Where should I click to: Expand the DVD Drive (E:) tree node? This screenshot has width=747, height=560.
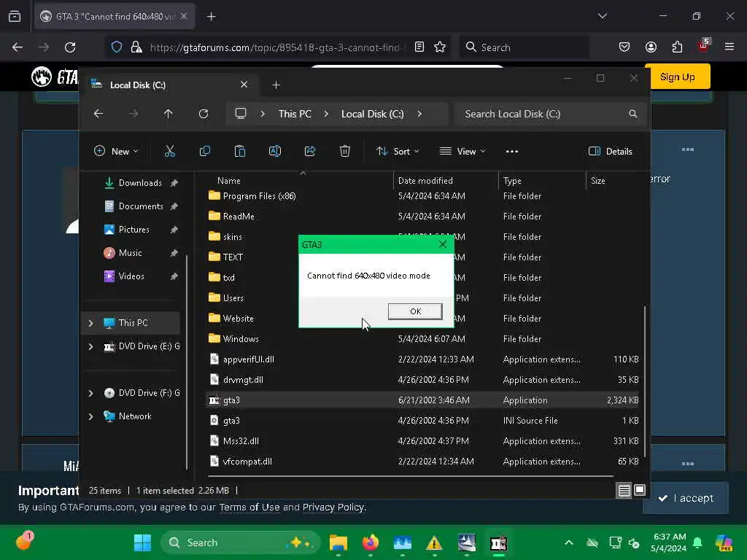click(90, 346)
